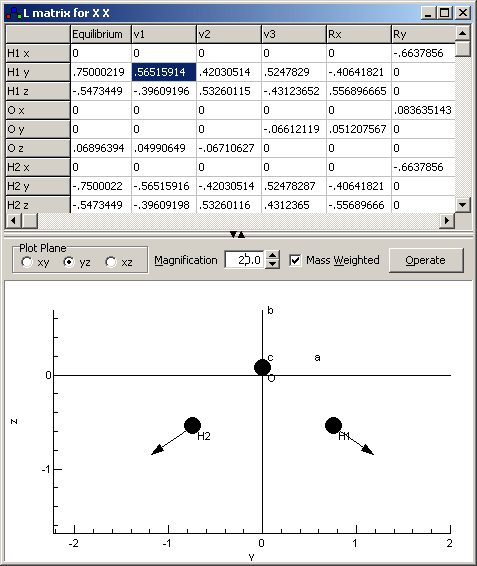
Task: Select the H2 x row header
Action: (x=38, y=167)
